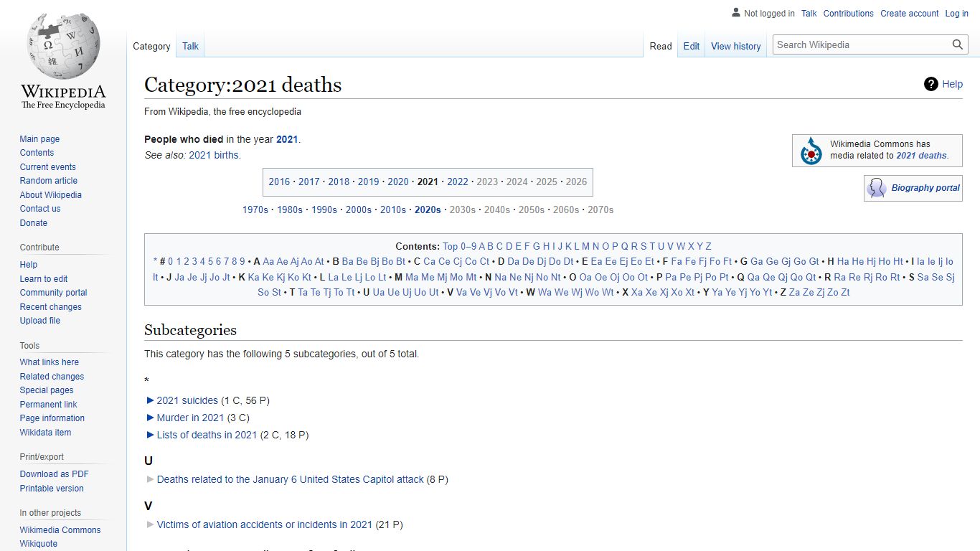The height and width of the screenshot is (551, 980).
Task: Open What links here tool
Action: [x=49, y=362]
